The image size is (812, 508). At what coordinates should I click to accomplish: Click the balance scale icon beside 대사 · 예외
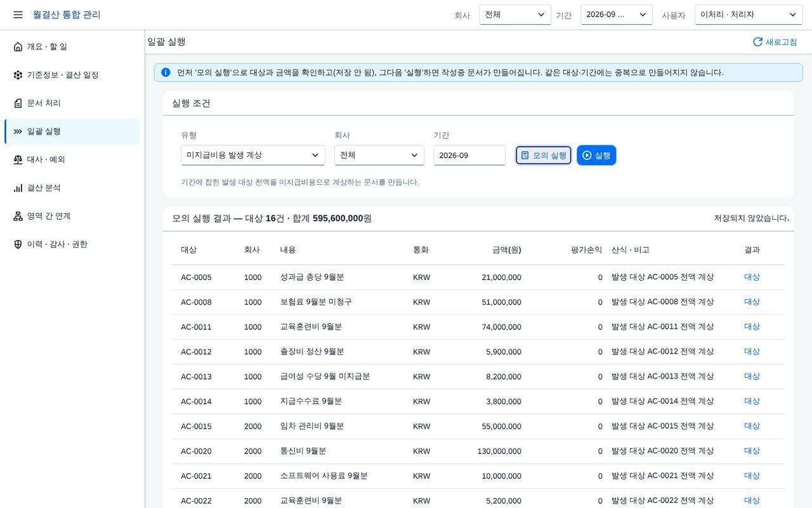point(18,159)
